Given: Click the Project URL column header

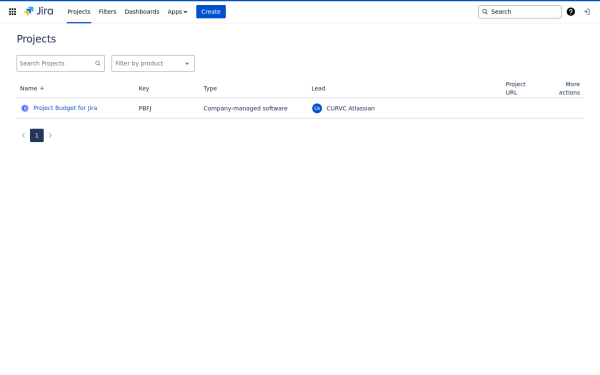Looking at the screenshot, I should [x=515, y=88].
